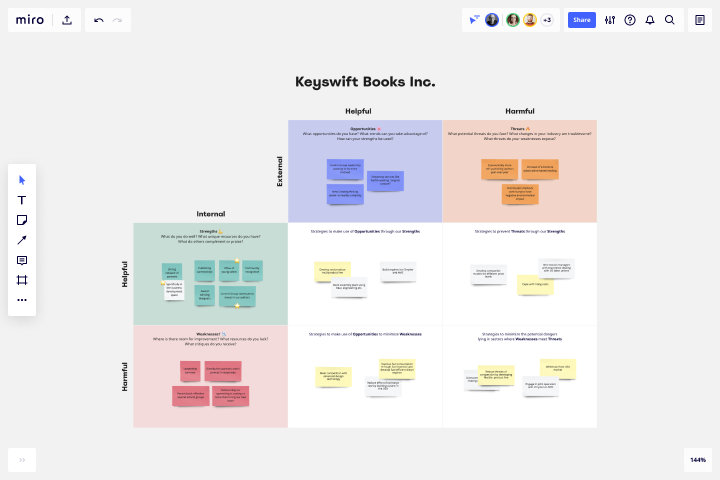Expand the bottom-left panel chevrons
Screen dimensions: 720x480
pyautogui.click(x=22, y=460)
